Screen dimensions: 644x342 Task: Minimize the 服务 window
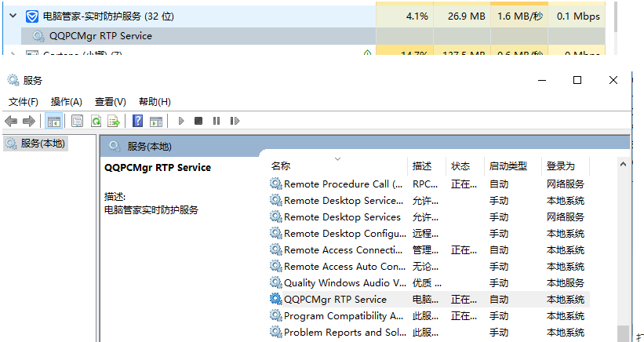(x=542, y=80)
